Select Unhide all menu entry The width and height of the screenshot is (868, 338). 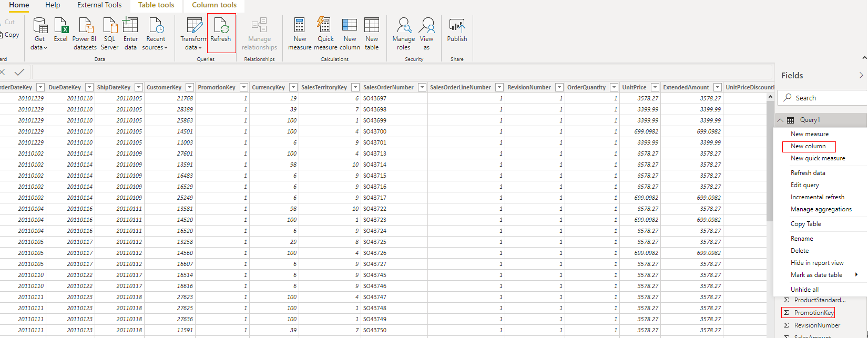pyautogui.click(x=804, y=290)
